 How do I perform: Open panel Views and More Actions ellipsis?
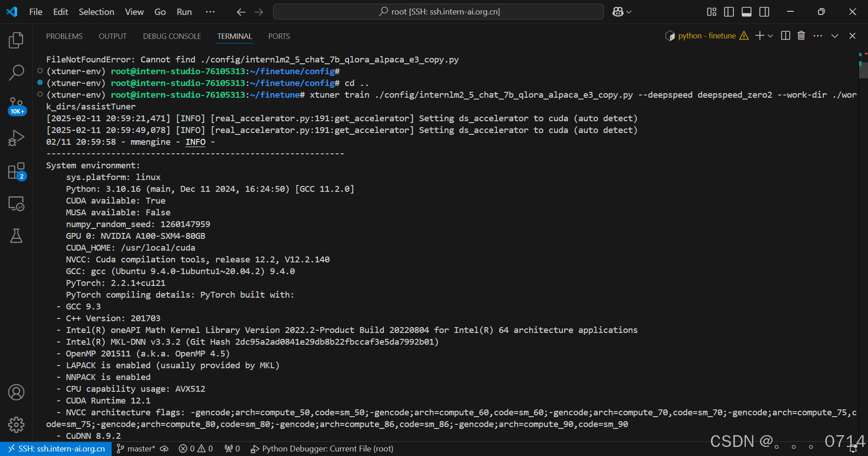[x=818, y=36]
